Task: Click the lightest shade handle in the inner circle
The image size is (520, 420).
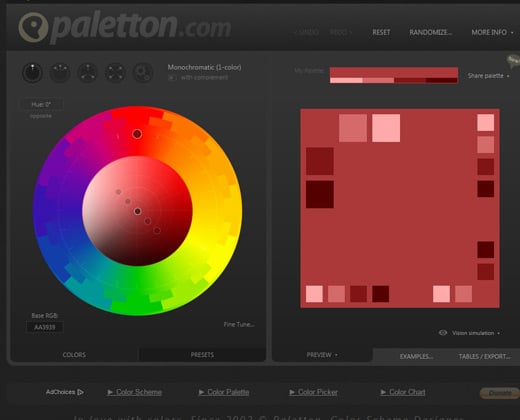Action: point(118,192)
